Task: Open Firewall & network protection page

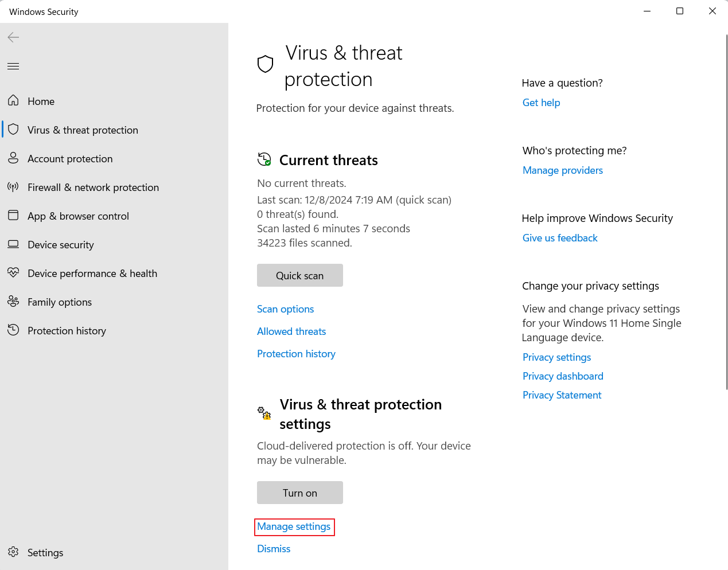Action: [x=93, y=188]
